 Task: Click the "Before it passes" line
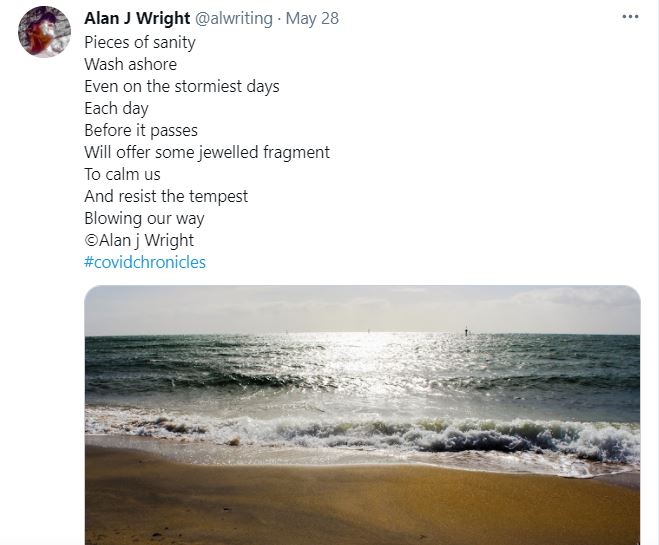click(x=141, y=130)
